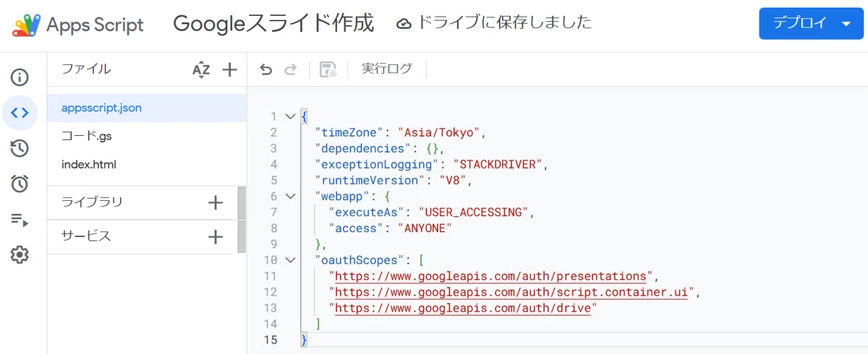Click the "runtimeVersion" key
Screen dimensions: 868x355
click(x=370, y=180)
